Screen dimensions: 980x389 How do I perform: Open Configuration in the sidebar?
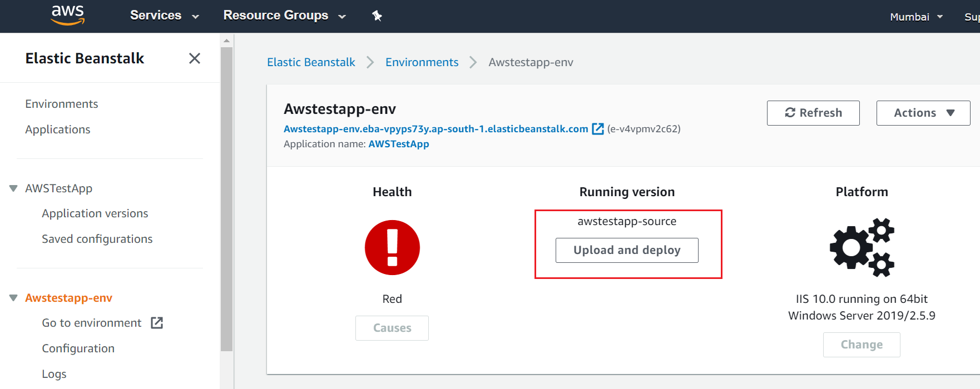coord(78,348)
